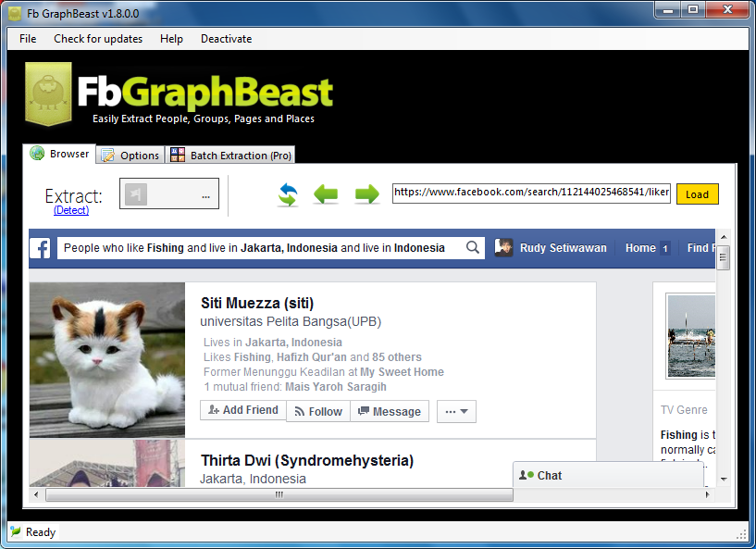The height and width of the screenshot is (549, 756).
Task: Click the Home notification count badge
Action: click(x=665, y=248)
